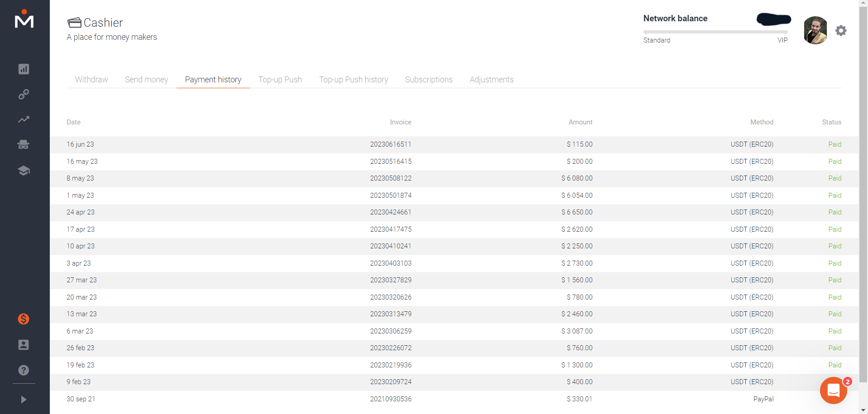Viewport: 868px width, 414px height.
Task: Select the Adjustments tab
Action: (x=491, y=80)
